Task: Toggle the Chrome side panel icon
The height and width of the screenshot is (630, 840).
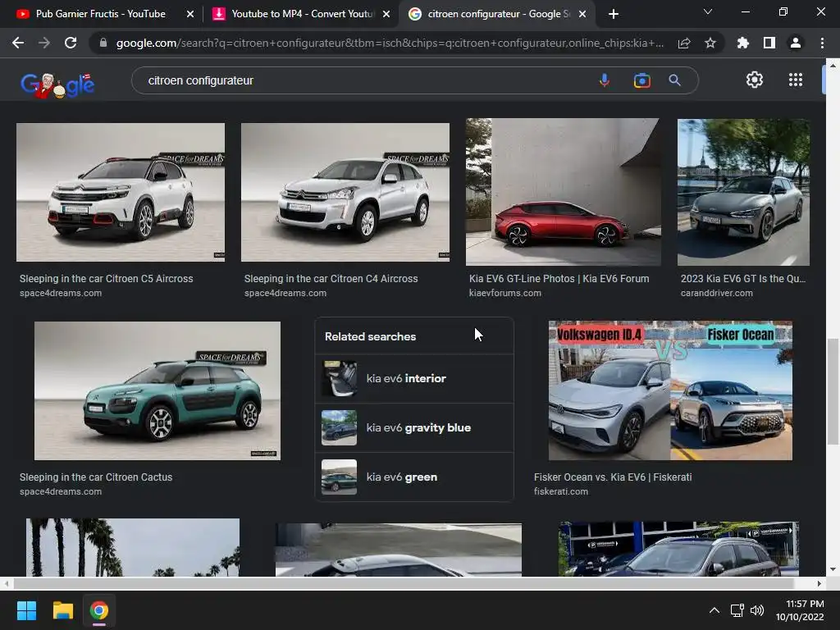Action: tap(769, 43)
